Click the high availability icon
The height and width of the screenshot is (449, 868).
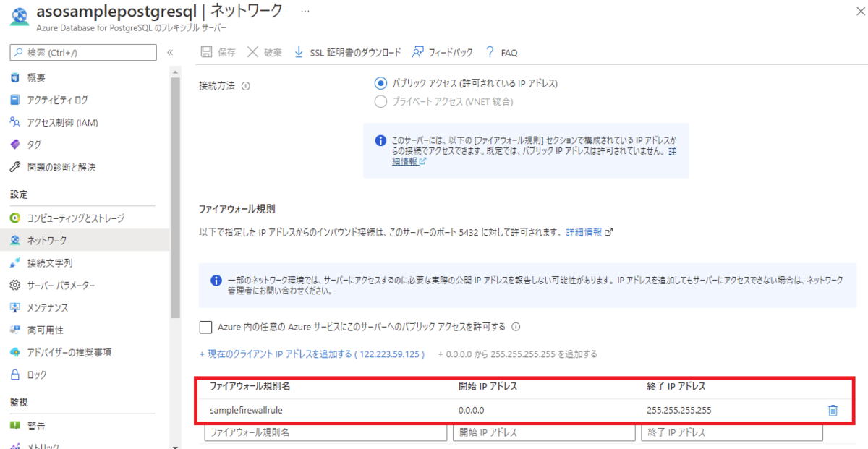[15, 330]
